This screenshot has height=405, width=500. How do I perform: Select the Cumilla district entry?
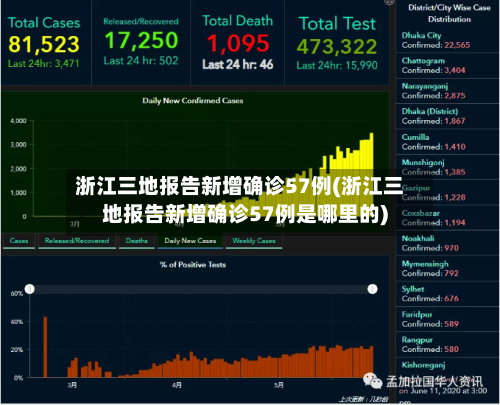[447, 142]
